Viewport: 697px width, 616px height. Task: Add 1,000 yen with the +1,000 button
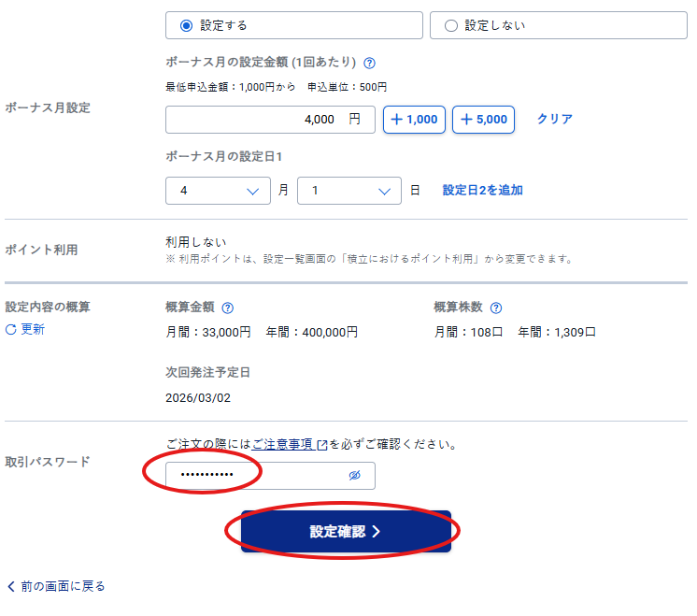click(414, 120)
